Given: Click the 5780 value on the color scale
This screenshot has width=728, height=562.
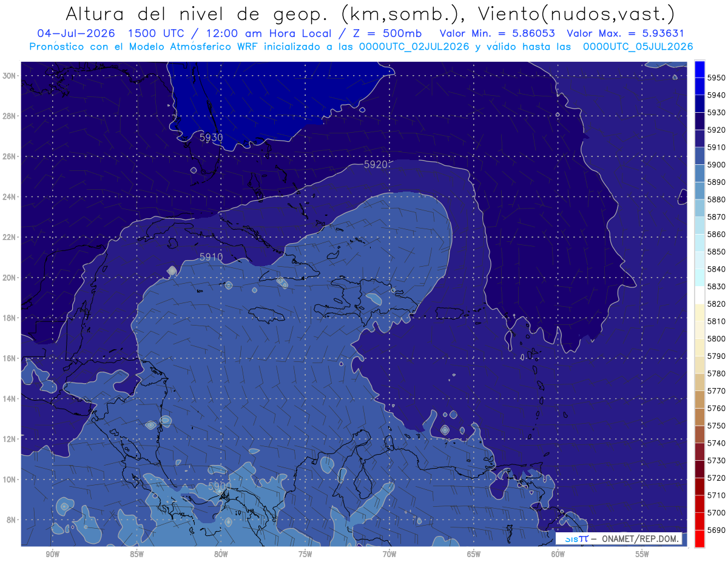Looking at the screenshot, I should (716, 373).
